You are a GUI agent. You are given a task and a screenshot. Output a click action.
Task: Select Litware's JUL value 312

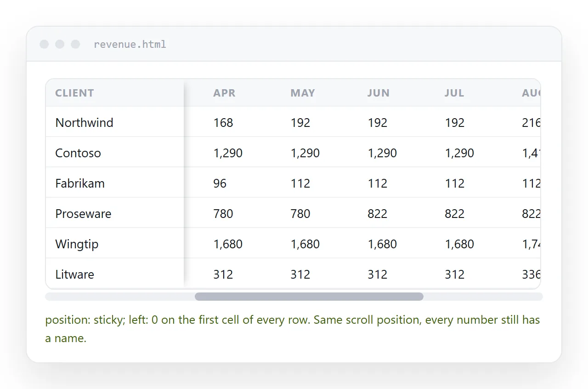[455, 275]
